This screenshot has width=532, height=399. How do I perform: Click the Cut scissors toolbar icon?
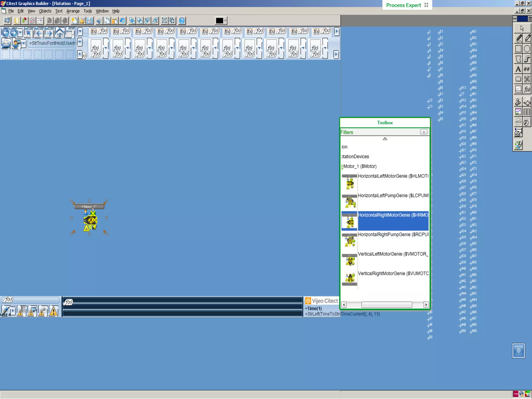coord(99,21)
